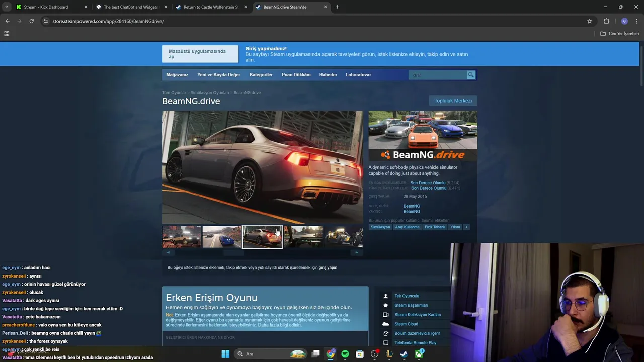Open Microsoft Store from the taskbar
Image resolution: width=644 pixels, height=362 pixels.
(360, 354)
